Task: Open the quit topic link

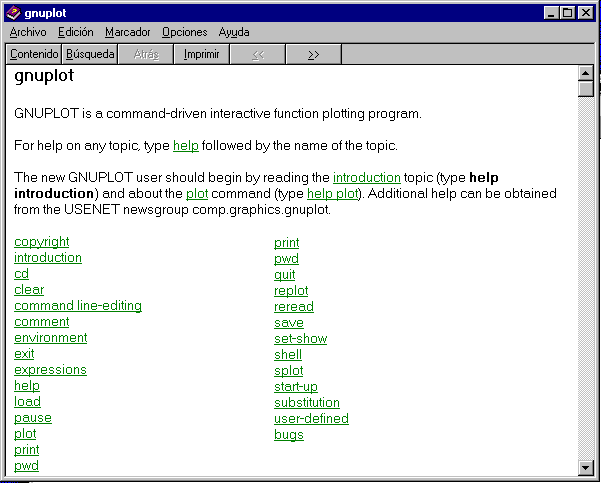Action: pyautogui.click(x=285, y=275)
